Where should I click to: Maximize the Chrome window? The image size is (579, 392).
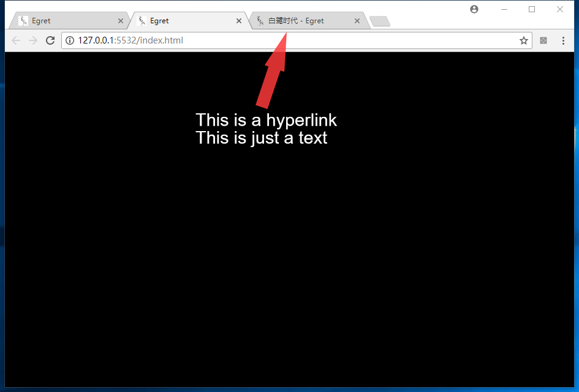(532, 9)
